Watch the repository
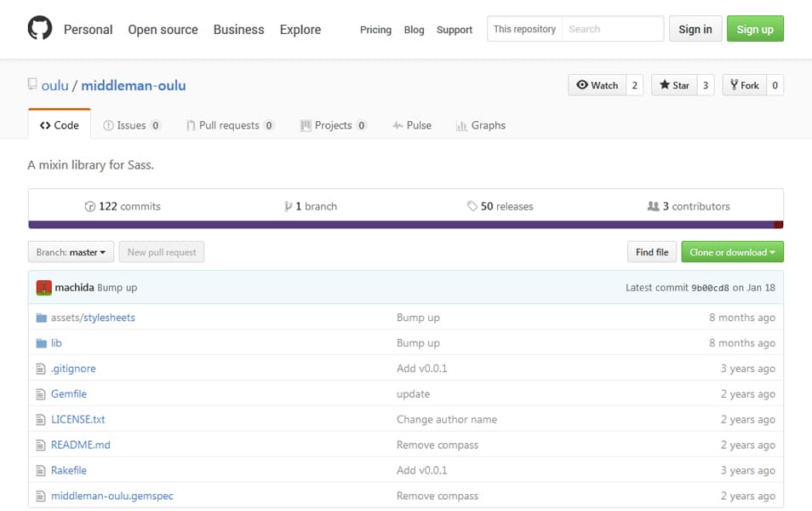Image resolution: width=812 pixels, height=511 pixels. pos(598,85)
